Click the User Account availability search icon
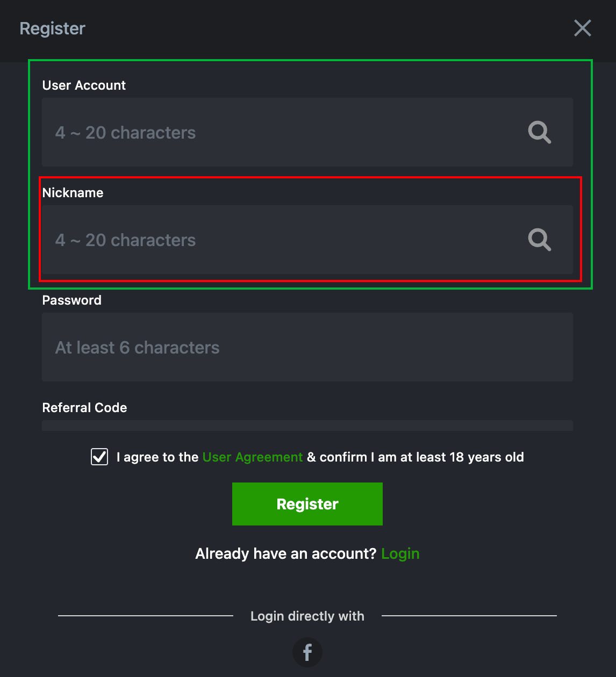616x677 pixels. (x=539, y=132)
